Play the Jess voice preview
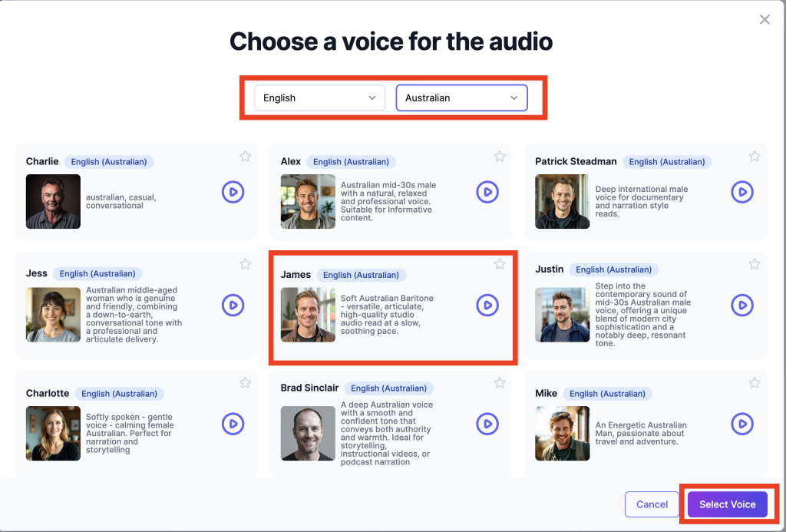Image resolution: width=786 pixels, height=532 pixels. tap(233, 306)
